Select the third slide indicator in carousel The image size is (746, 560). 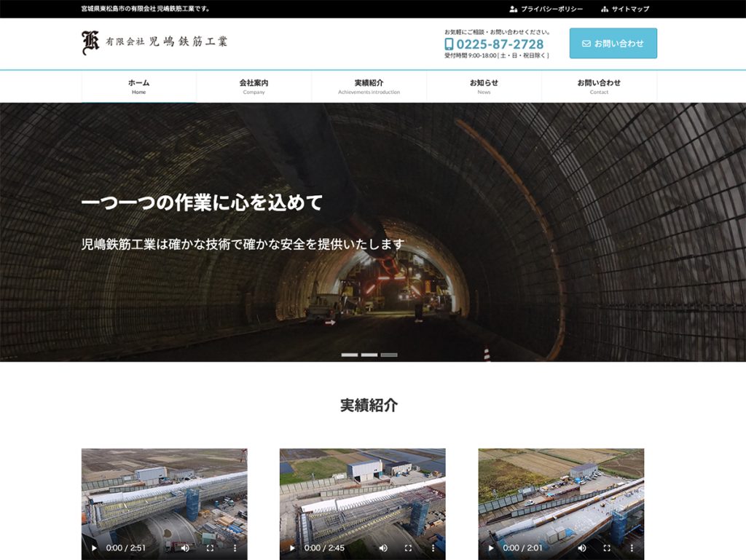point(389,355)
